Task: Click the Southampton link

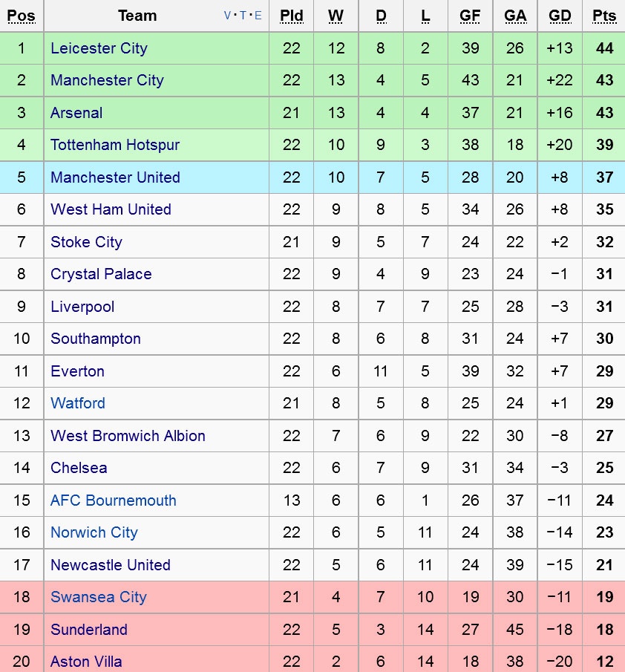Action: (96, 339)
